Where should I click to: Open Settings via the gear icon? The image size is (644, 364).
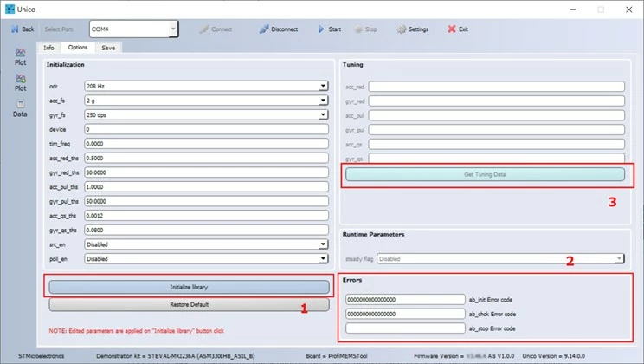point(402,29)
